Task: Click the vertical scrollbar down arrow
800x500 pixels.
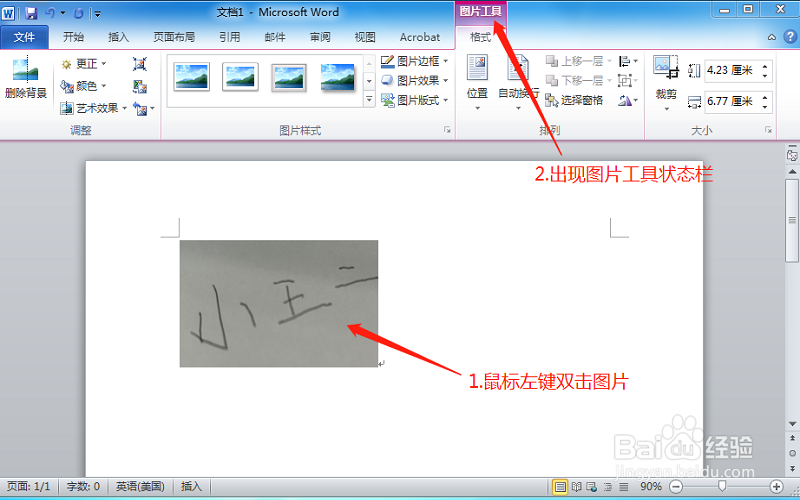Action: point(792,424)
